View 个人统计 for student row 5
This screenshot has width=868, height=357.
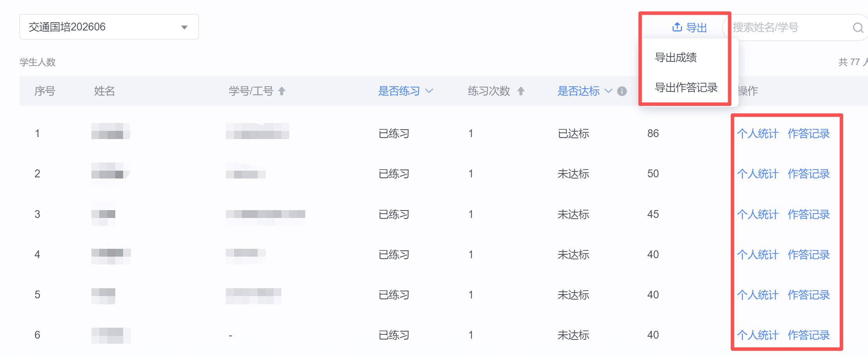click(758, 295)
